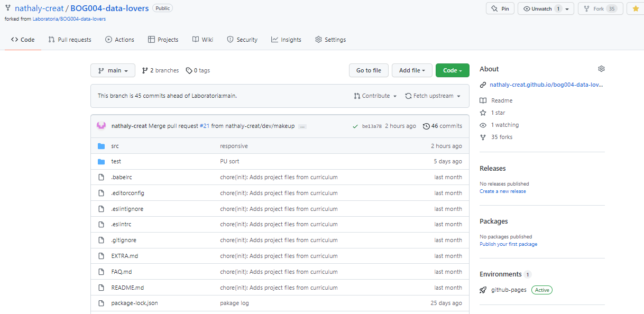644x314 pixels.
Task: Open the .eslintignore file
Action: 127,209
